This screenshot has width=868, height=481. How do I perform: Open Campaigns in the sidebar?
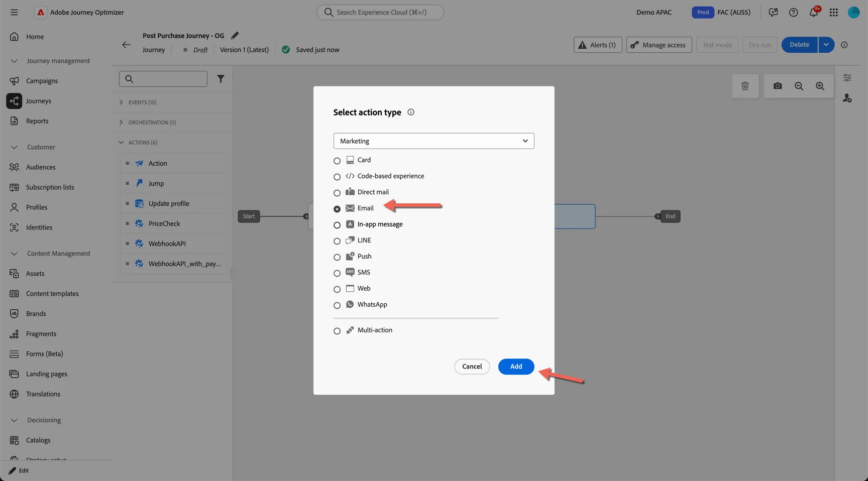tap(42, 81)
